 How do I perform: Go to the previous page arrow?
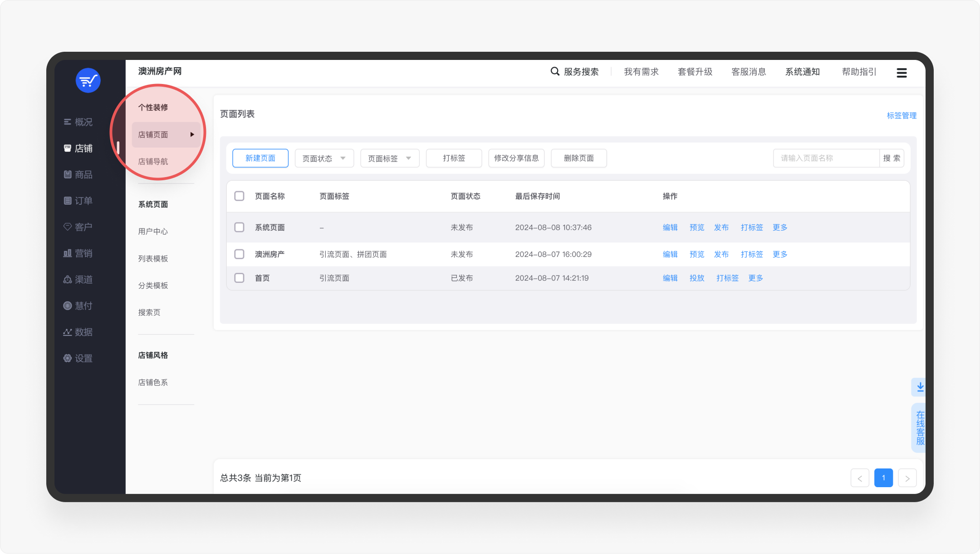[860, 478]
